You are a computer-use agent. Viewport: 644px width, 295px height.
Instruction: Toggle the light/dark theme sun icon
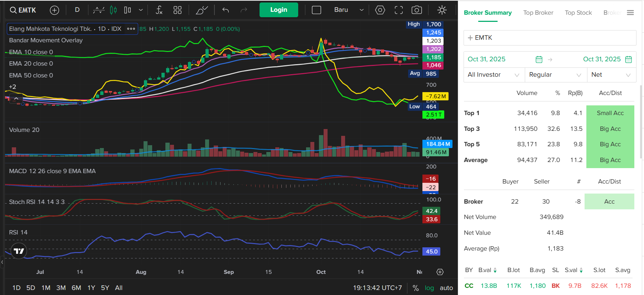tap(442, 10)
